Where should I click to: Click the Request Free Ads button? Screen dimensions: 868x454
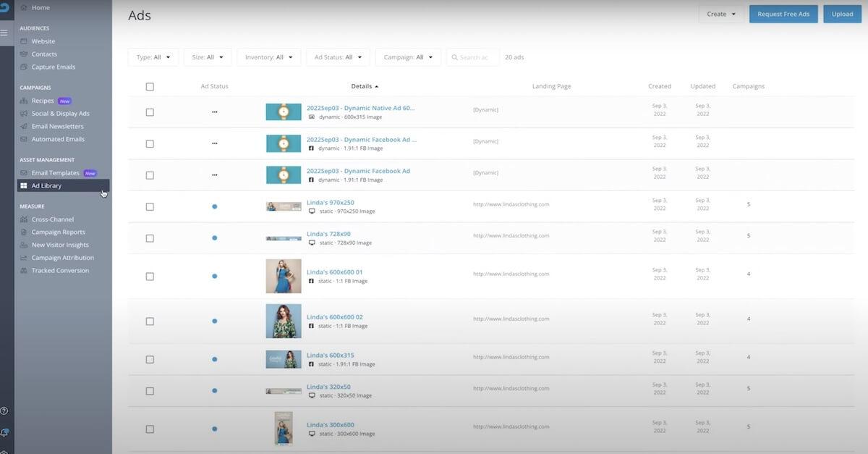click(x=783, y=14)
